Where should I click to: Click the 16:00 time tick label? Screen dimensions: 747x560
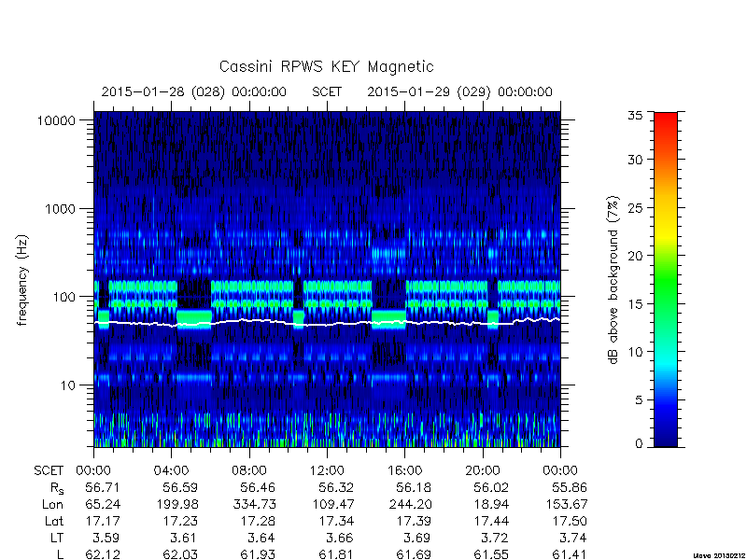pos(404,471)
